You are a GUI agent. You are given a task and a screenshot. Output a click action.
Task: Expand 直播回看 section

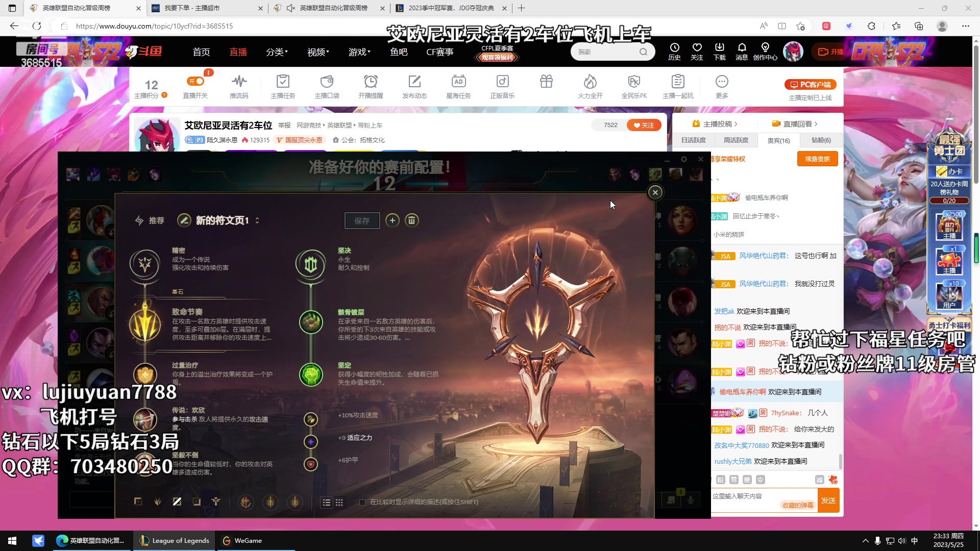(x=795, y=124)
